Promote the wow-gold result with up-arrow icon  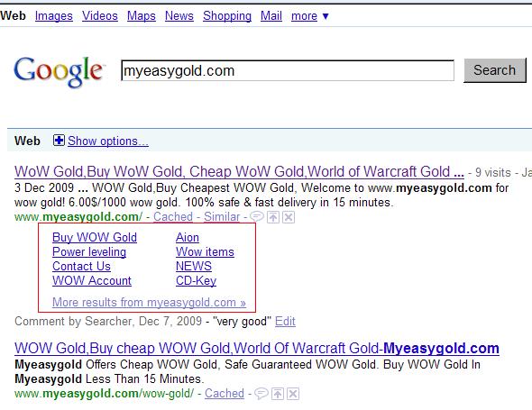point(278,394)
